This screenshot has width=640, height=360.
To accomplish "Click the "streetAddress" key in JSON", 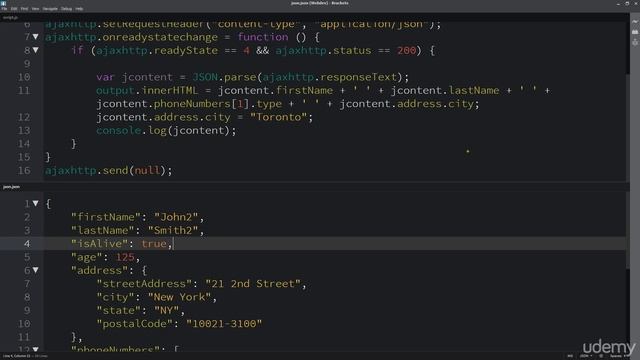I will [144, 284].
